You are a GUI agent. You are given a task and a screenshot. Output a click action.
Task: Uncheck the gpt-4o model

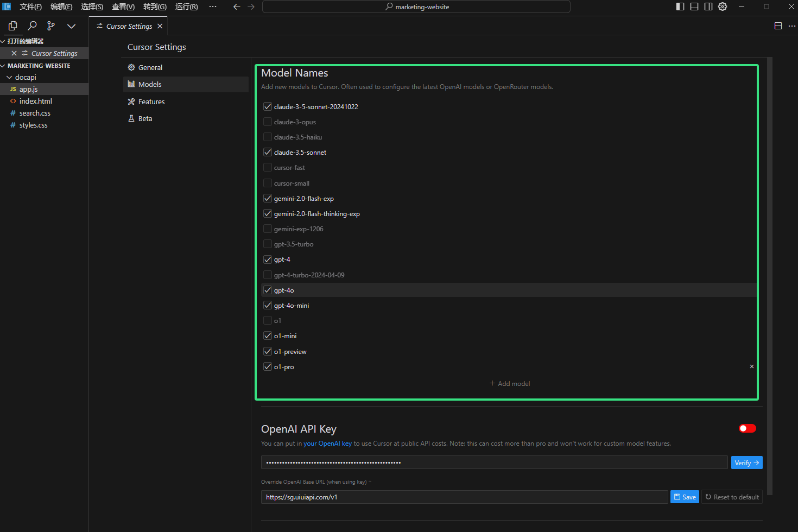click(x=268, y=290)
